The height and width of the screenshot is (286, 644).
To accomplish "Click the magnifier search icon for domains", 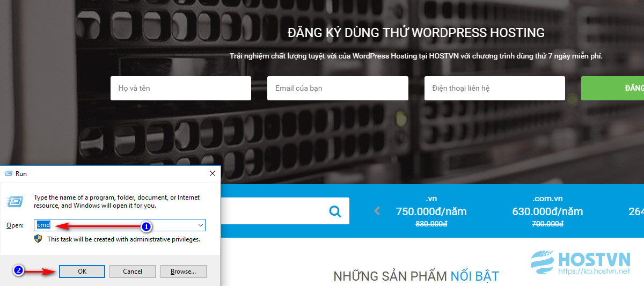I will tap(335, 211).
